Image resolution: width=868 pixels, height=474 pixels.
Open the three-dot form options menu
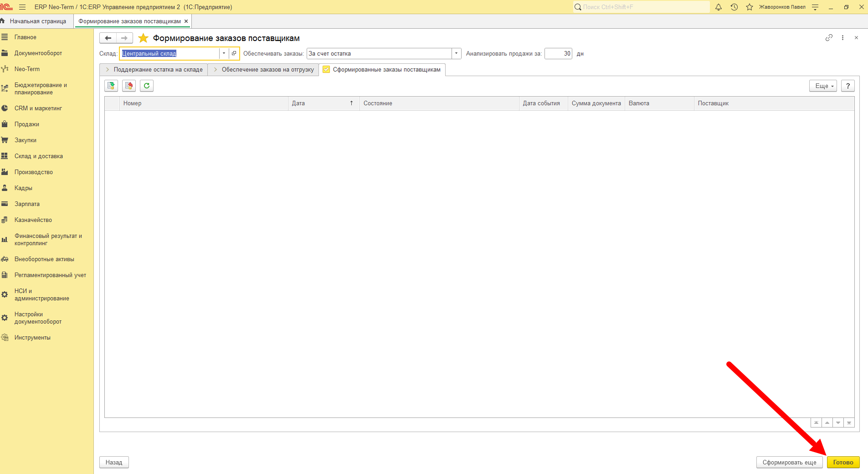[x=842, y=37]
